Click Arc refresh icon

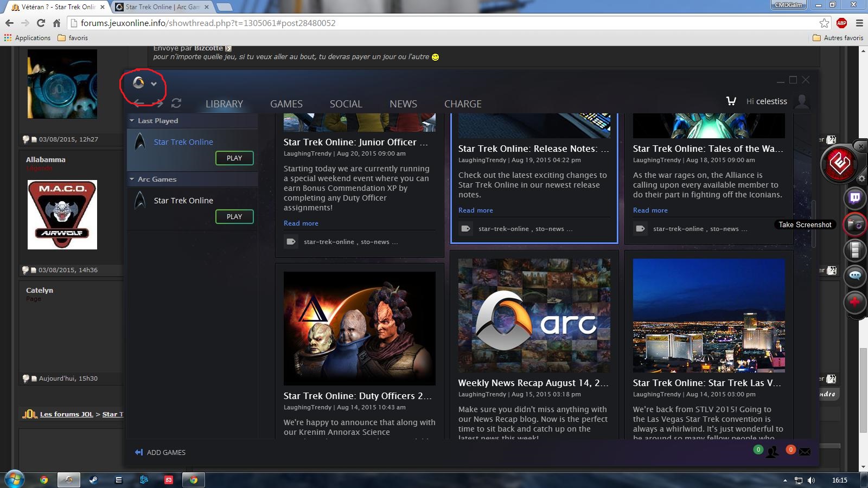176,103
